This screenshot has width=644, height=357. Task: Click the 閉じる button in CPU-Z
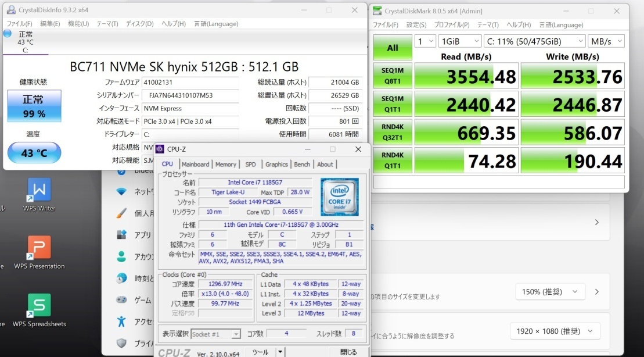pyautogui.click(x=348, y=352)
